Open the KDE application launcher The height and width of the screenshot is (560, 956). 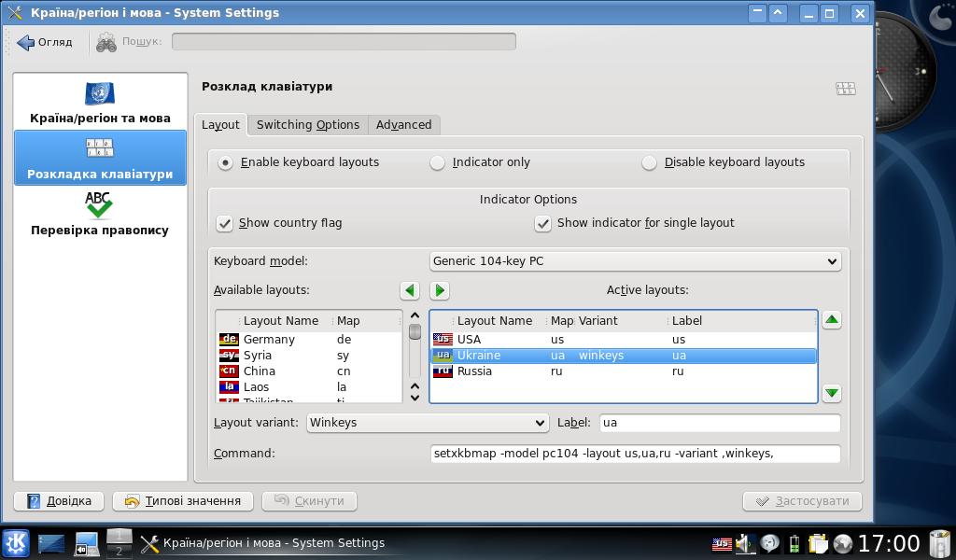pyautogui.click(x=16, y=543)
